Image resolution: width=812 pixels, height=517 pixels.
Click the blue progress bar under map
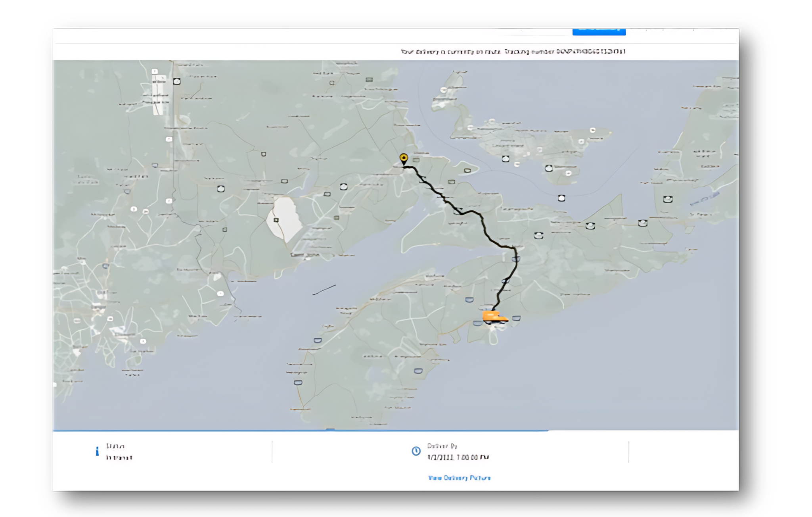click(300, 430)
